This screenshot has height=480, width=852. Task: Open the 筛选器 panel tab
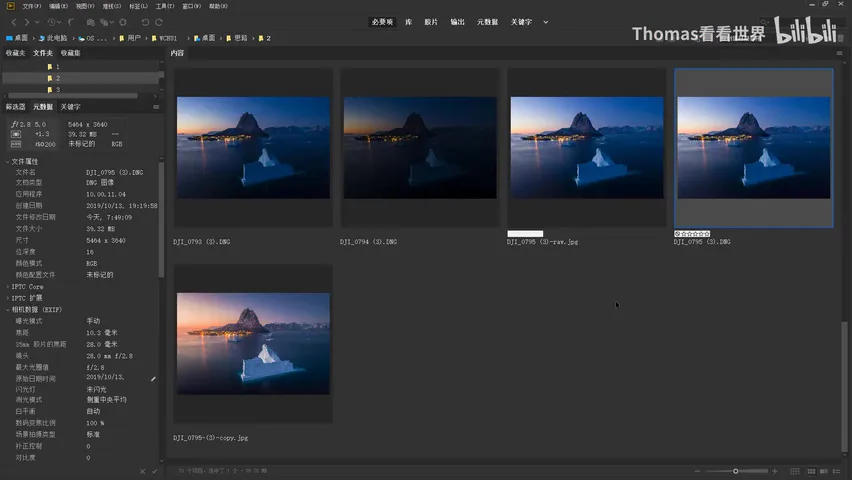15,107
